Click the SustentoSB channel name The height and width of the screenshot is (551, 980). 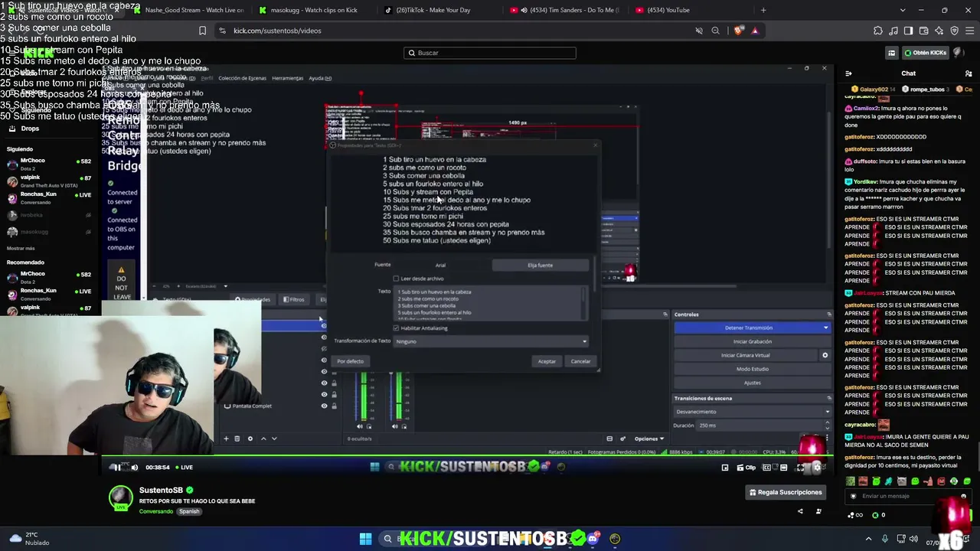point(161,491)
